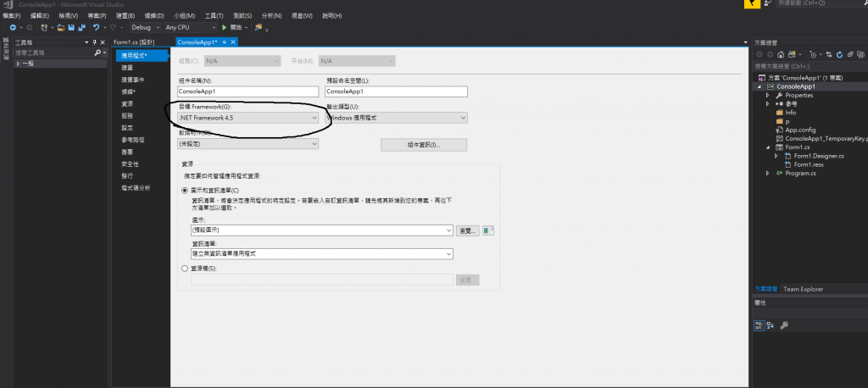Collapse the Form1.cs node in Solution Explorer
The width and height of the screenshot is (868, 388).
click(768, 147)
